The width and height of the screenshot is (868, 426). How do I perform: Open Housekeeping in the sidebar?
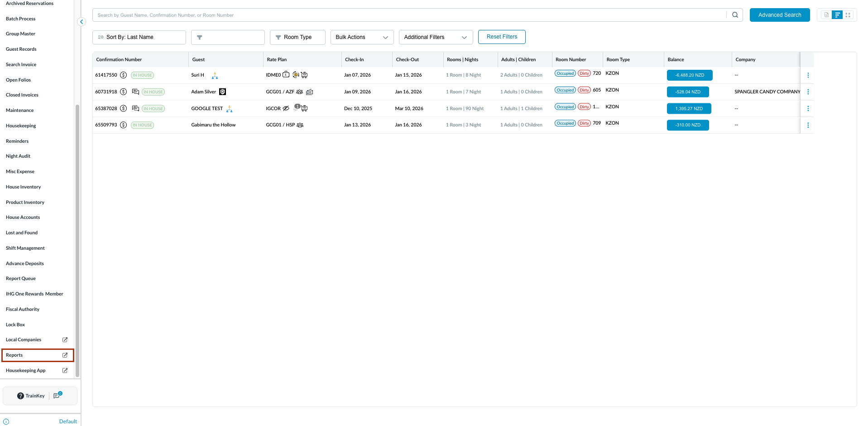click(21, 126)
